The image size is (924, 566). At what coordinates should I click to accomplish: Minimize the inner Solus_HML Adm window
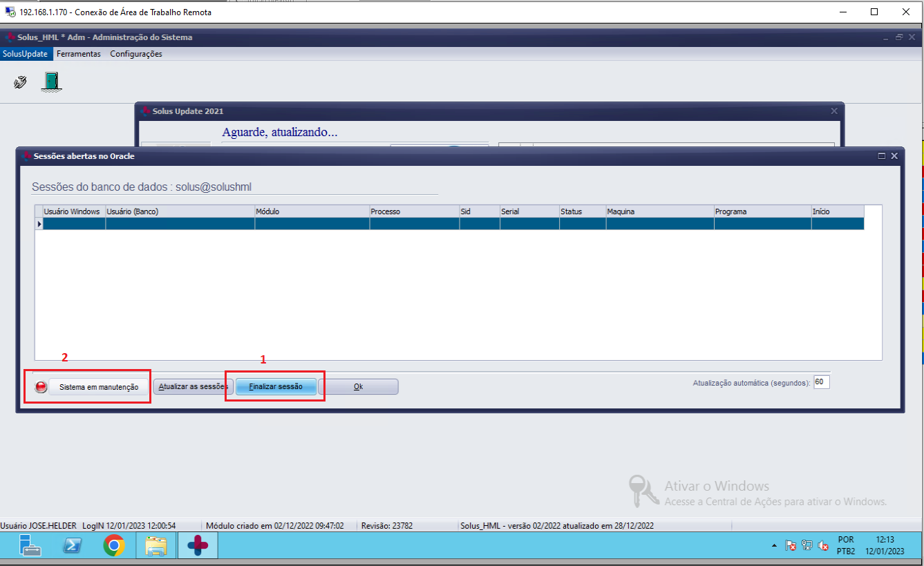(886, 37)
